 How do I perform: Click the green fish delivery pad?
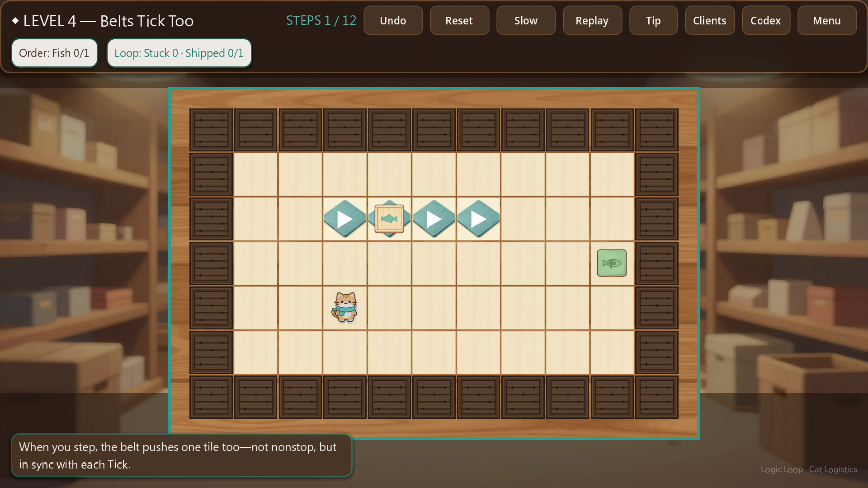point(612,263)
